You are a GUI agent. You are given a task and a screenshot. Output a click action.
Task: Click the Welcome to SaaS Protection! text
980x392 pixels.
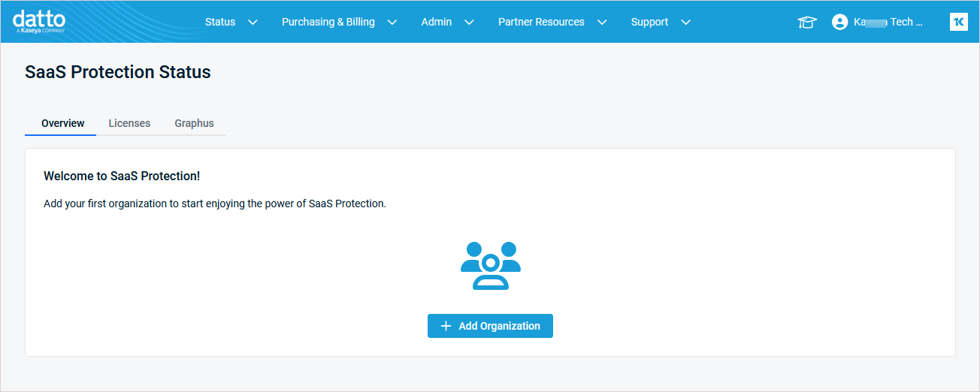(122, 176)
